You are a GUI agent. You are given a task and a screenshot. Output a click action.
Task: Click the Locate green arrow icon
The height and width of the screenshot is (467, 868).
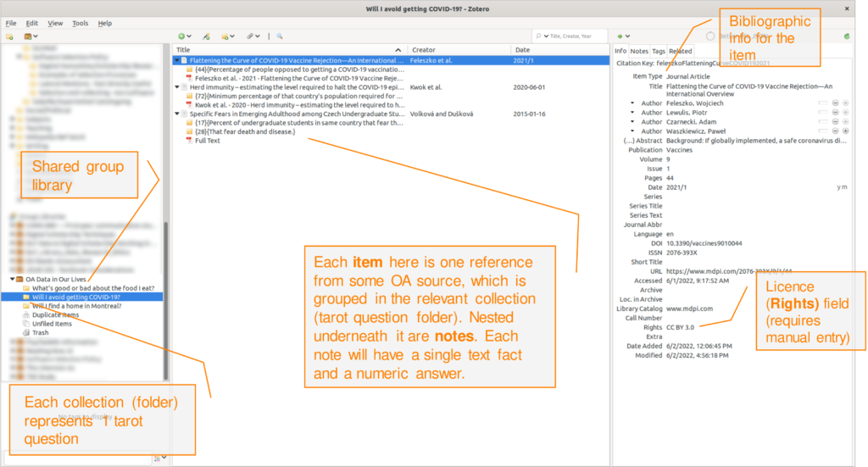620,36
